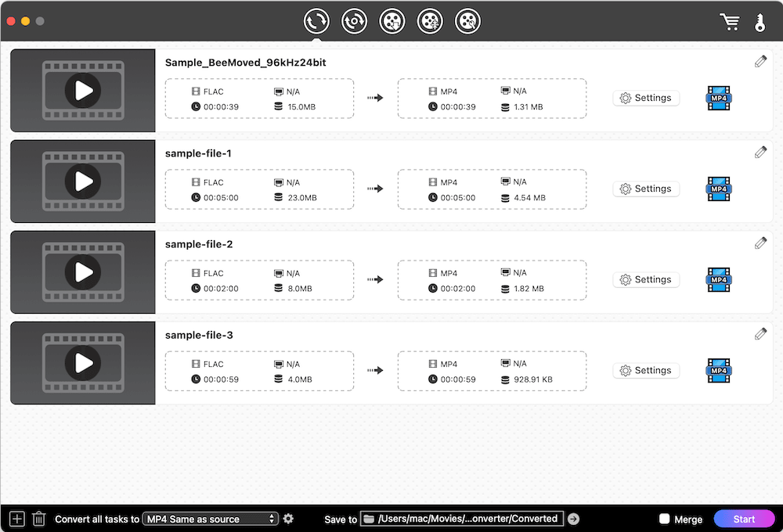Viewport: 783px width, 532px height.
Task: Click the pencil icon for sample-file-3
Action: 760,334
